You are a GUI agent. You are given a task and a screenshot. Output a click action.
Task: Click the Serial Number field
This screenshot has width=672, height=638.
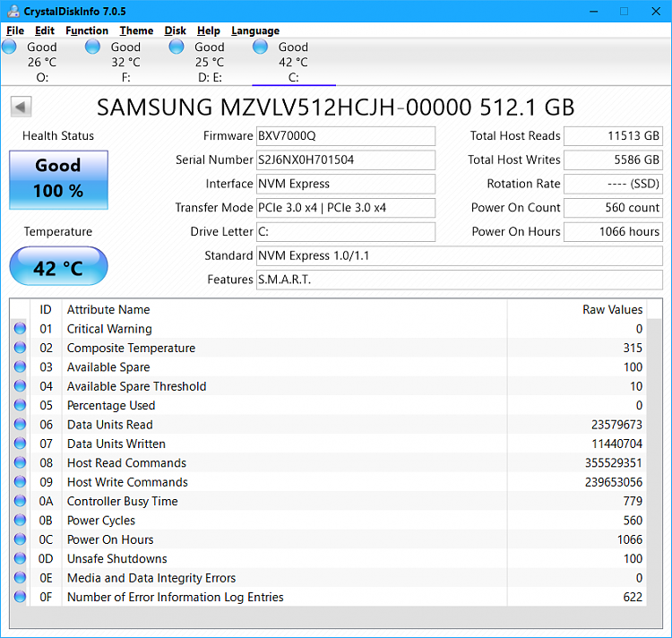tap(346, 159)
